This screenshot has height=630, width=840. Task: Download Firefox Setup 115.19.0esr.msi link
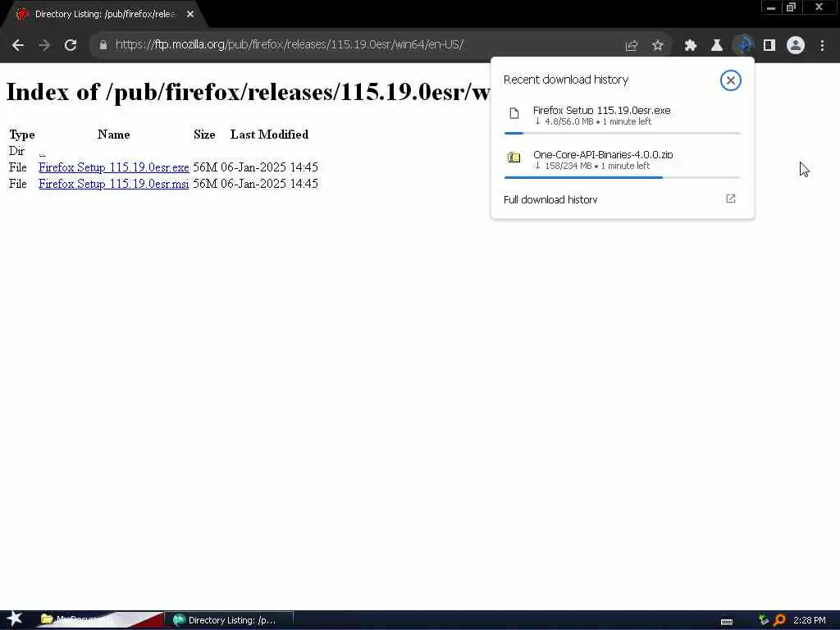pyautogui.click(x=113, y=184)
